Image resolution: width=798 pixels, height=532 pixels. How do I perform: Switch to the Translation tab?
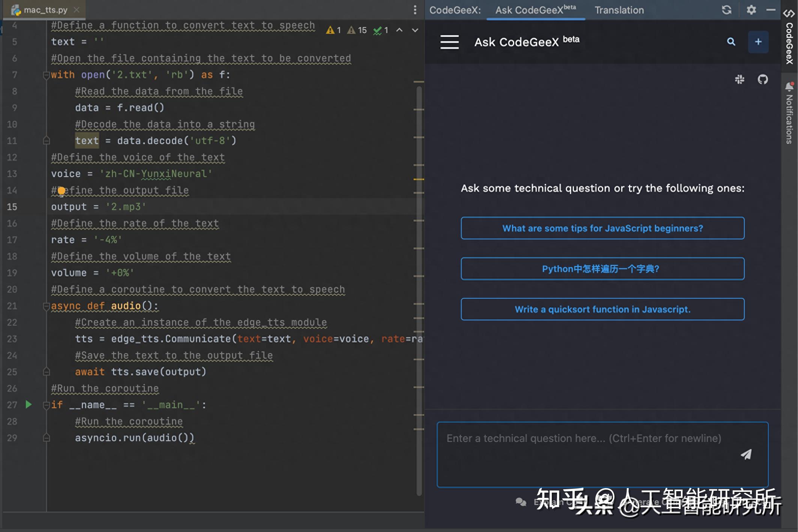[619, 10]
